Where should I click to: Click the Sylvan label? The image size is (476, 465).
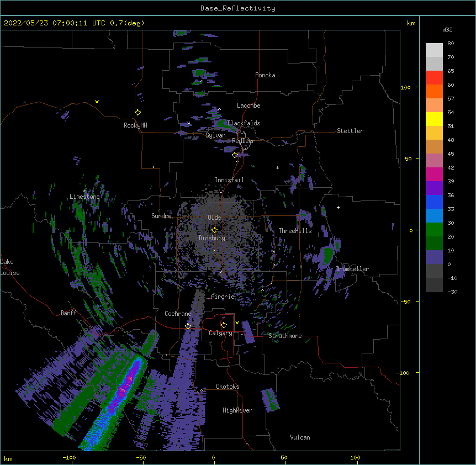[x=215, y=135]
